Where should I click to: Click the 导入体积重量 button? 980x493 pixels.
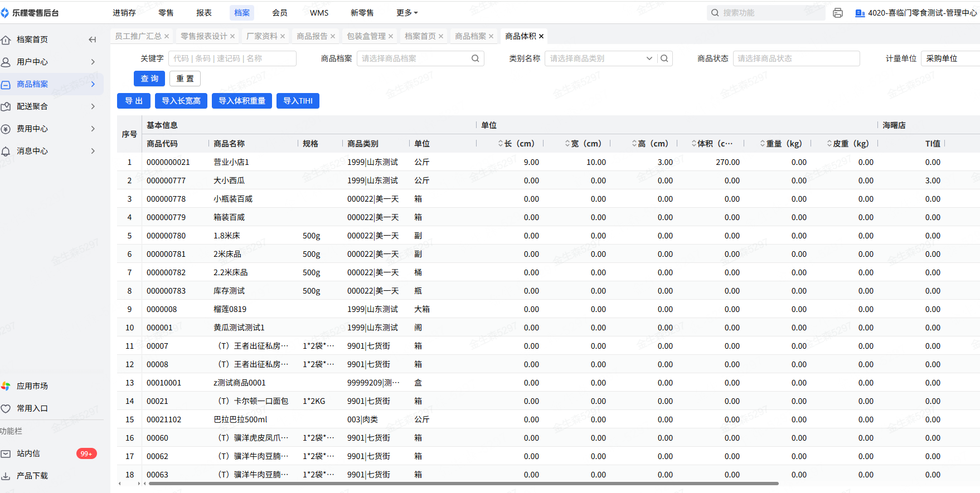point(242,101)
